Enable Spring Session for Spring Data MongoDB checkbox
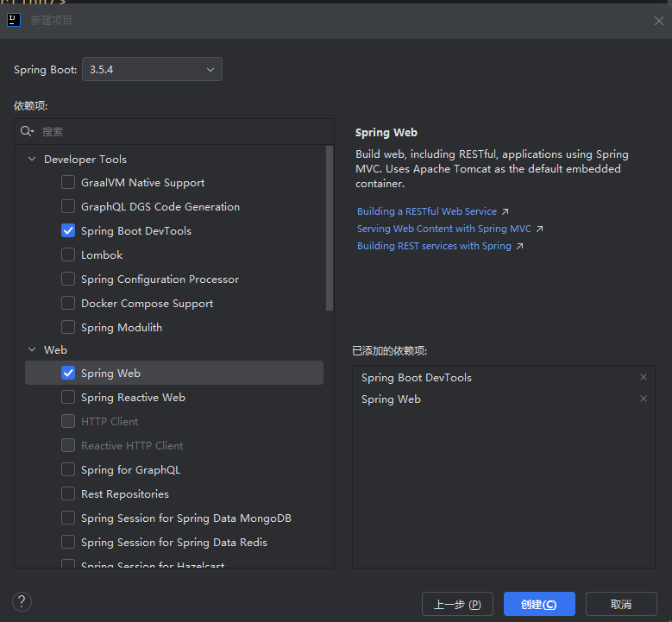The height and width of the screenshot is (622, 672). point(68,518)
